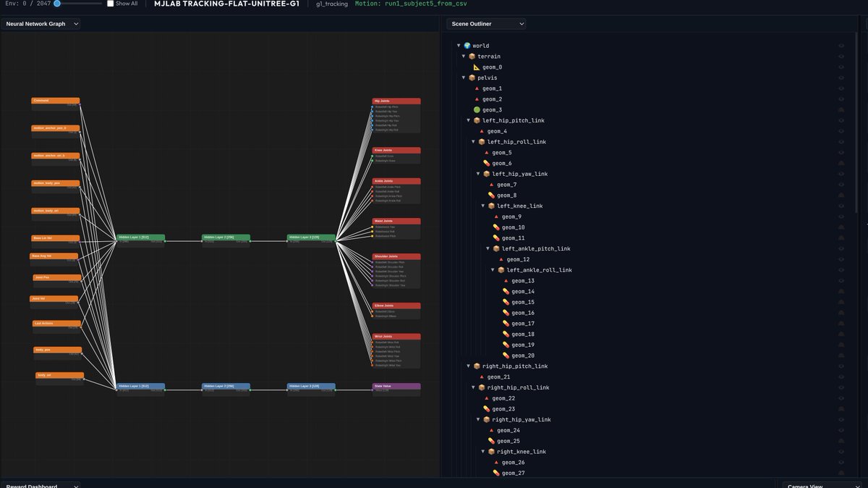Click the red triangle icon beside geom_2
This screenshot has width=868, height=488.
(477, 99)
